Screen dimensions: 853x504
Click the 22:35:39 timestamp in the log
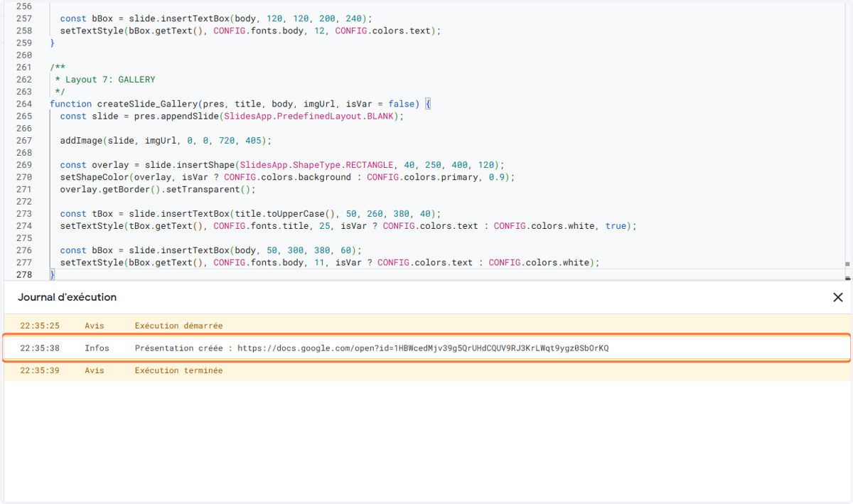40,370
